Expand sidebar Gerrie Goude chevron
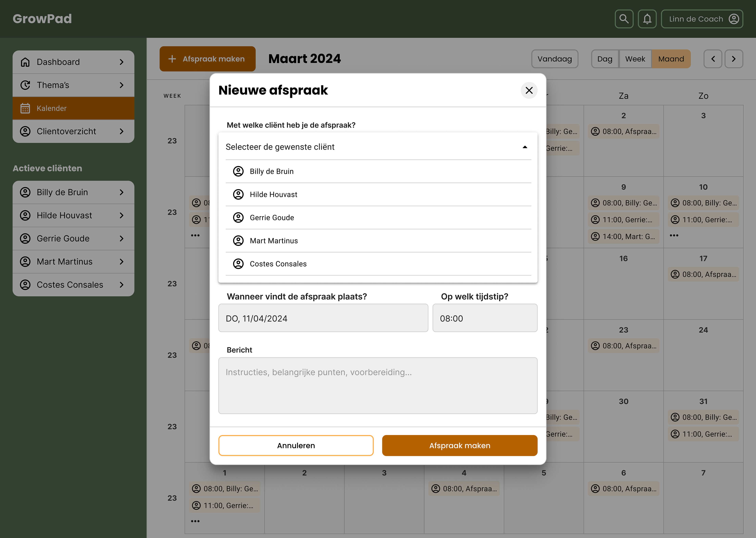The height and width of the screenshot is (538, 756). [121, 239]
